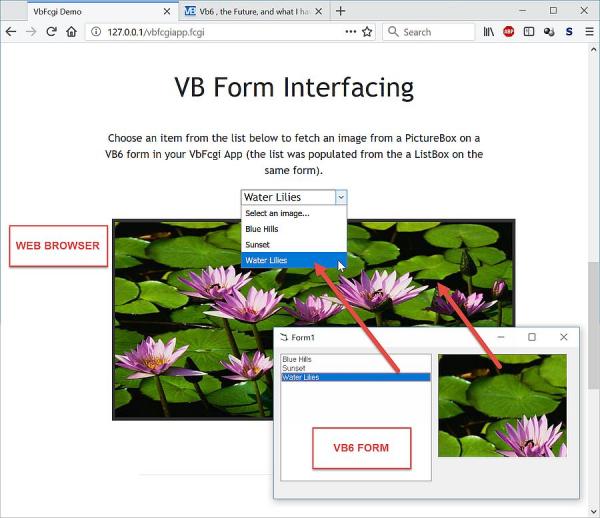
Task: Click the Form1 window title icon
Action: click(x=284, y=337)
